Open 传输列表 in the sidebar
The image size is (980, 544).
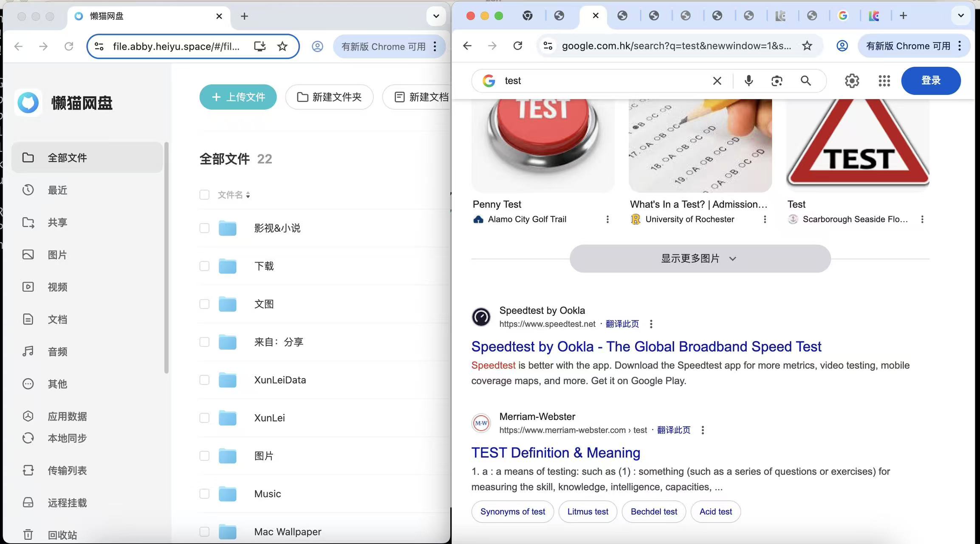coord(87,470)
